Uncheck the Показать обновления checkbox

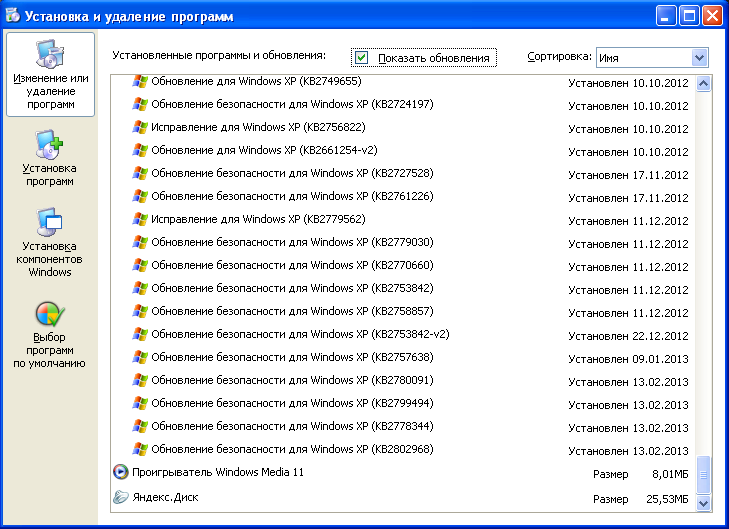[361, 58]
